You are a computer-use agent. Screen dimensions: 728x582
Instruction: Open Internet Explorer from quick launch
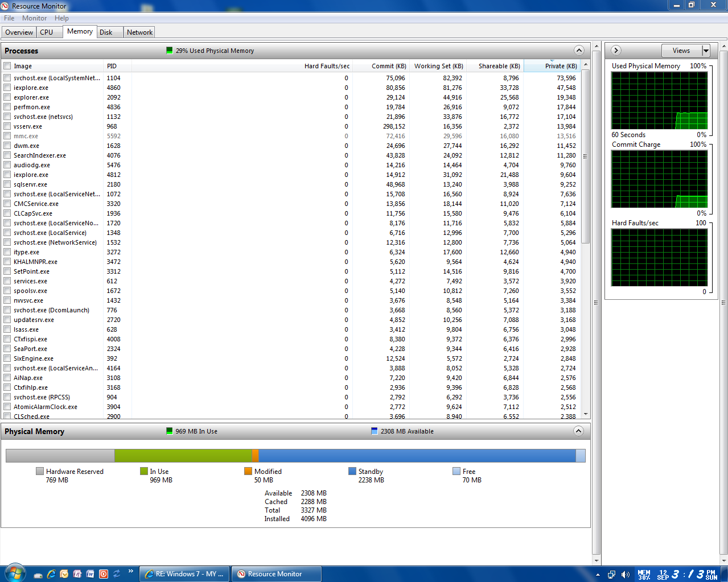point(51,574)
